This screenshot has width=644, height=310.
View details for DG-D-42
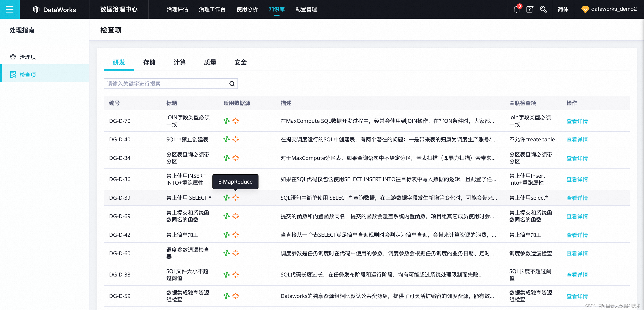point(577,235)
